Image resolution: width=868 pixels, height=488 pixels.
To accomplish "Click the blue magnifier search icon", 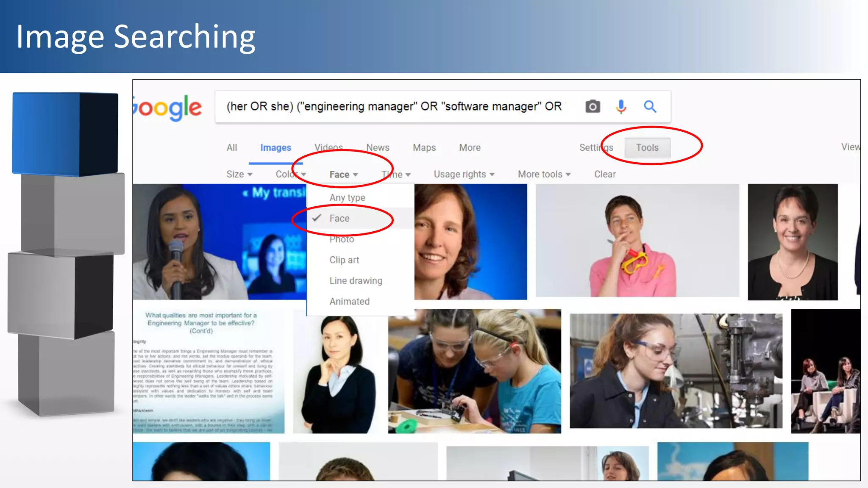I will (x=650, y=106).
